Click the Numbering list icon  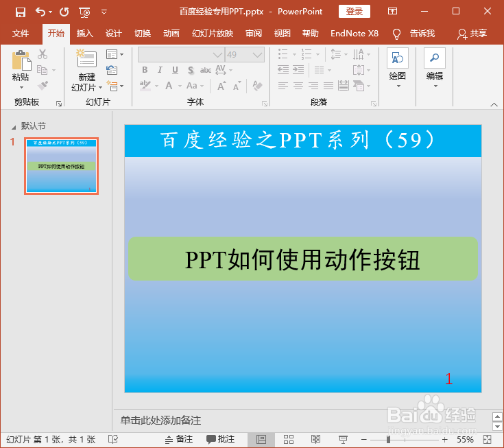307,54
